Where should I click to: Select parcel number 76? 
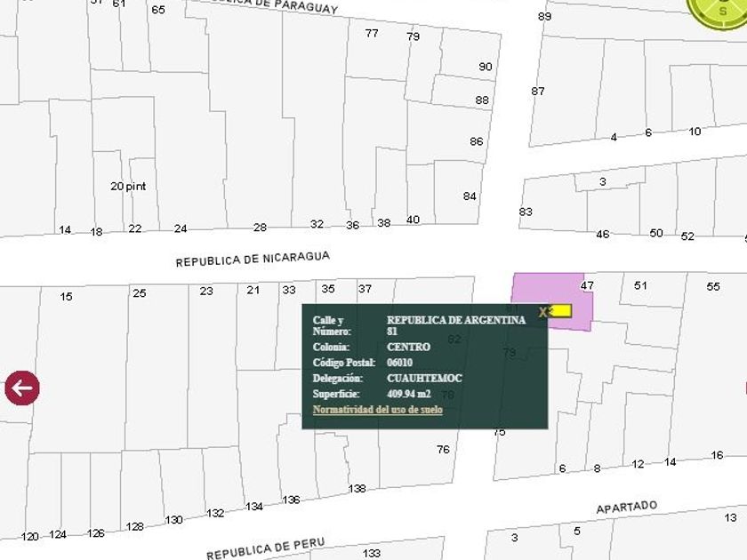(x=443, y=450)
